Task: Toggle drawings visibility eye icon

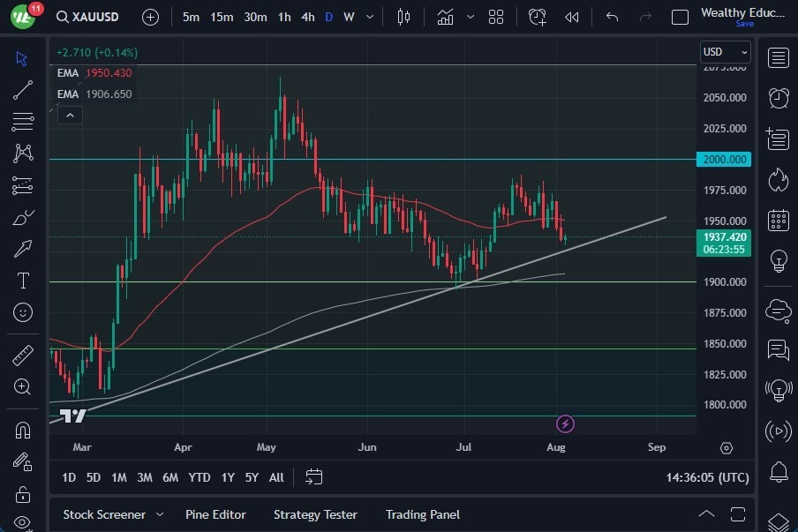Action: pos(23,522)
